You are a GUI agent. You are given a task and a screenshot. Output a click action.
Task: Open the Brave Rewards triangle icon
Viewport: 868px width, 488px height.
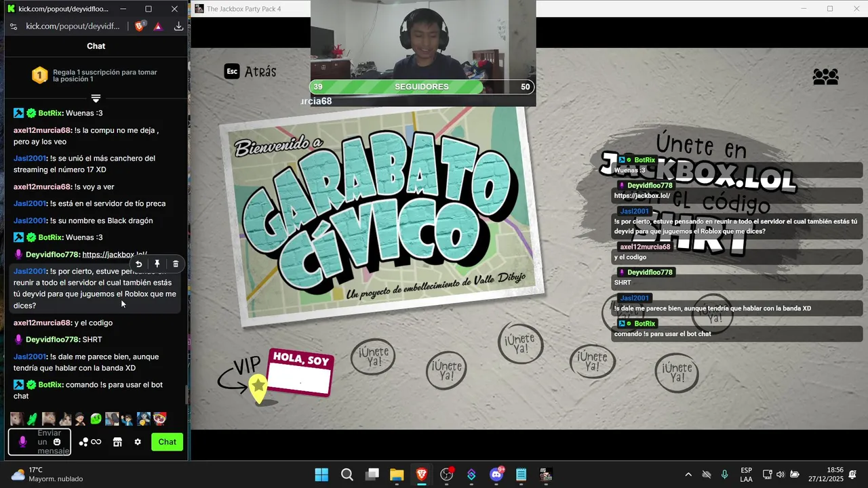[158, 26]
